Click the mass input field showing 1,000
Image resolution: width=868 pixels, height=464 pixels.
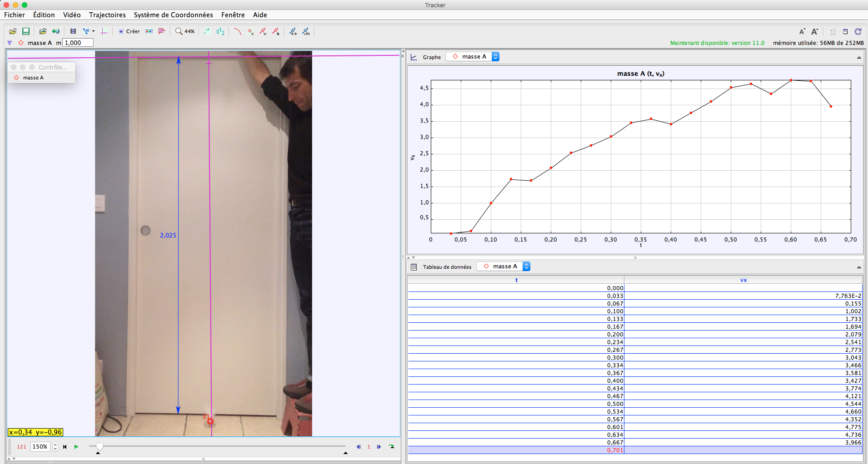(78, 43)
